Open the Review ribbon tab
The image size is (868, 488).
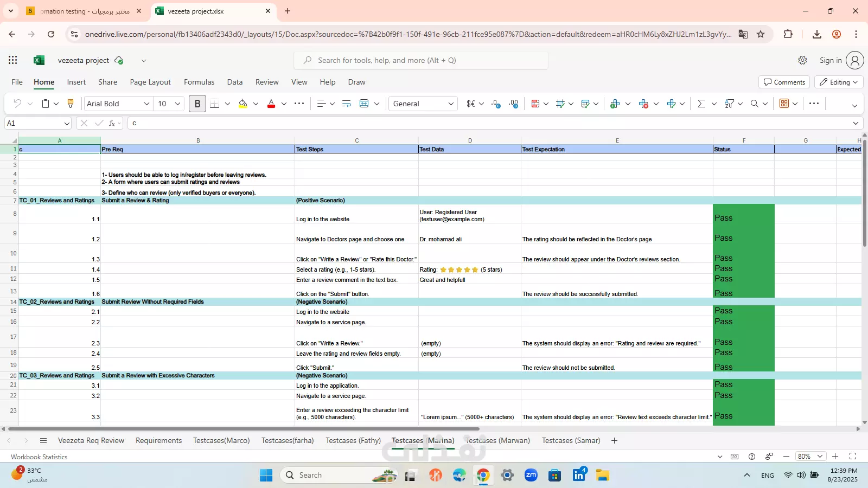[x=267, y=82]
